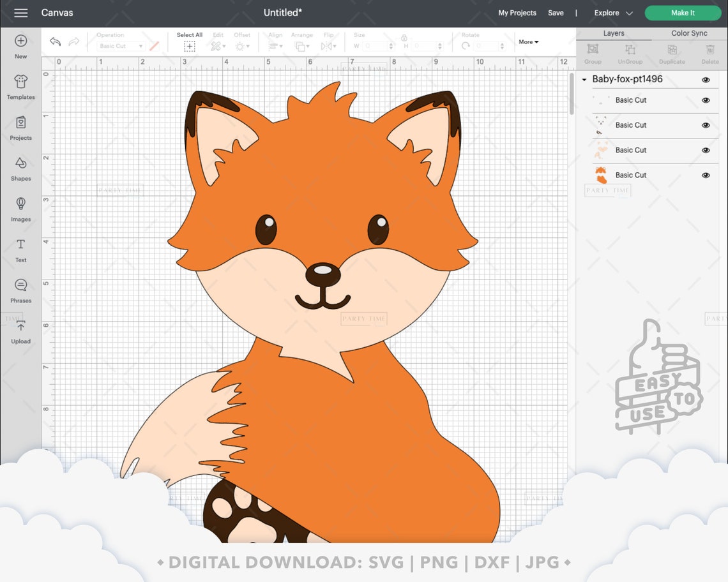Click the orange color swatch near Operation
The height and width of the screenshot is (582, 728).
tap(153, 45)
